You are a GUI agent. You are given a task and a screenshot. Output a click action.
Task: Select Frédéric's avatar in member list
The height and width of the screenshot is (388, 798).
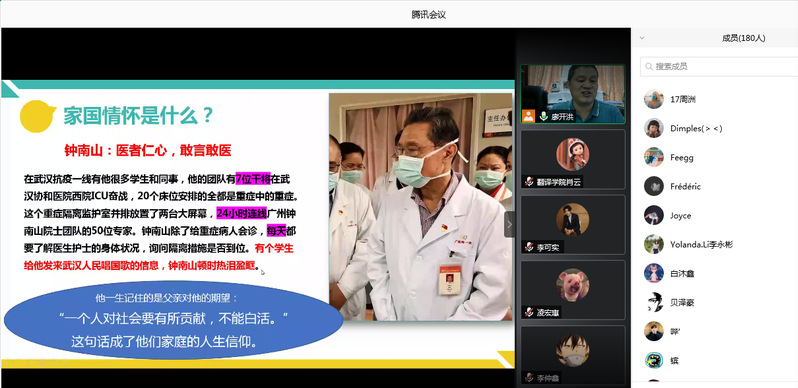(653, 186)
